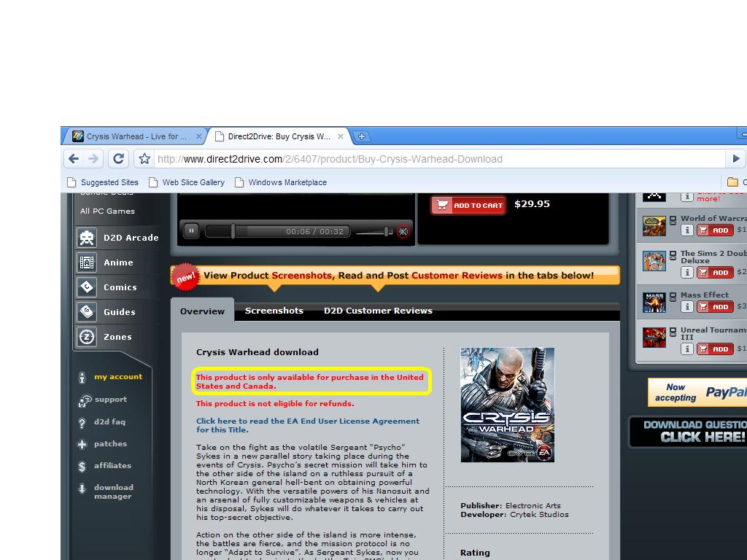747x560 pixels.
Task: Open the D2D Customer Reviews tab
Action: 379,311
